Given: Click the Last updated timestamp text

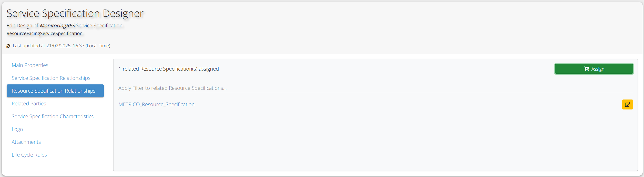Looking at the screenshot, I should 62,46.
